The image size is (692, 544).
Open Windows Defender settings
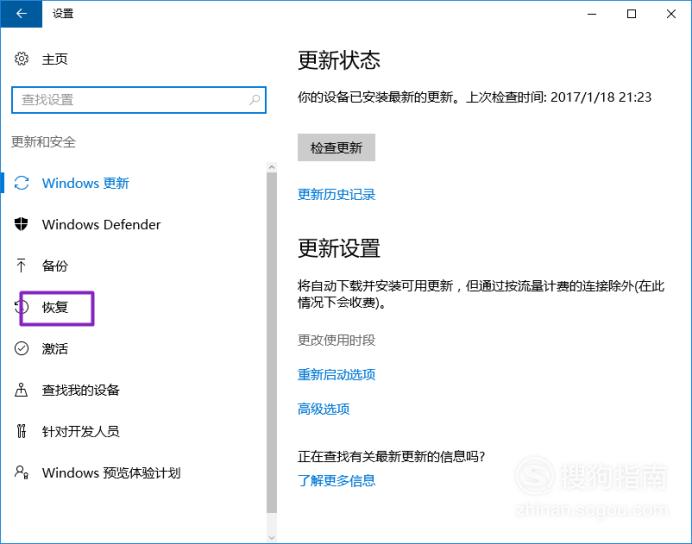click(x=101, y=225)
